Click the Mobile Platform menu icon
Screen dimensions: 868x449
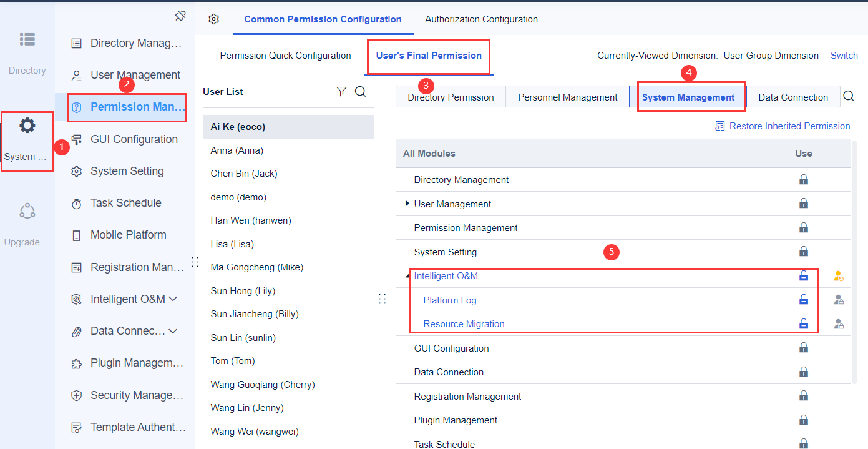(x=77, y=235)
